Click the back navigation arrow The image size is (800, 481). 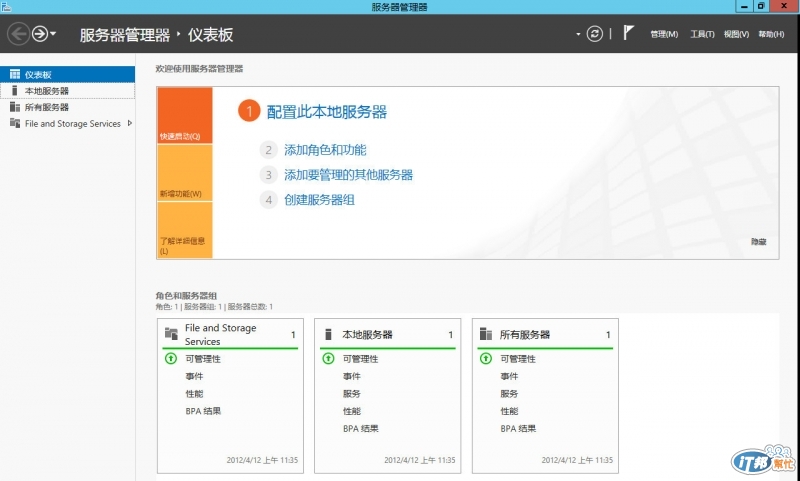tap(18, 34)
